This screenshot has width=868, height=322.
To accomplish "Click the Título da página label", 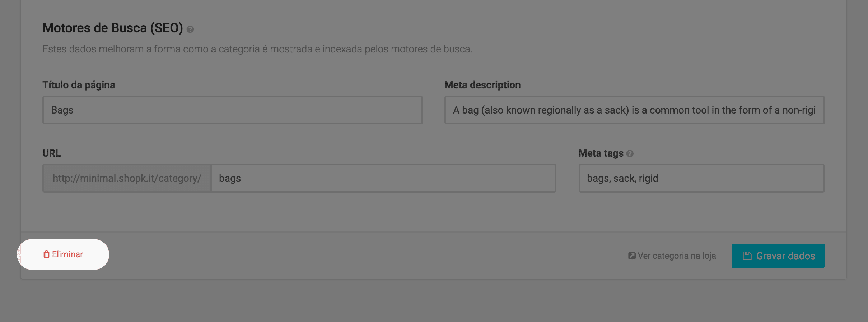I will tap(79, 85).
